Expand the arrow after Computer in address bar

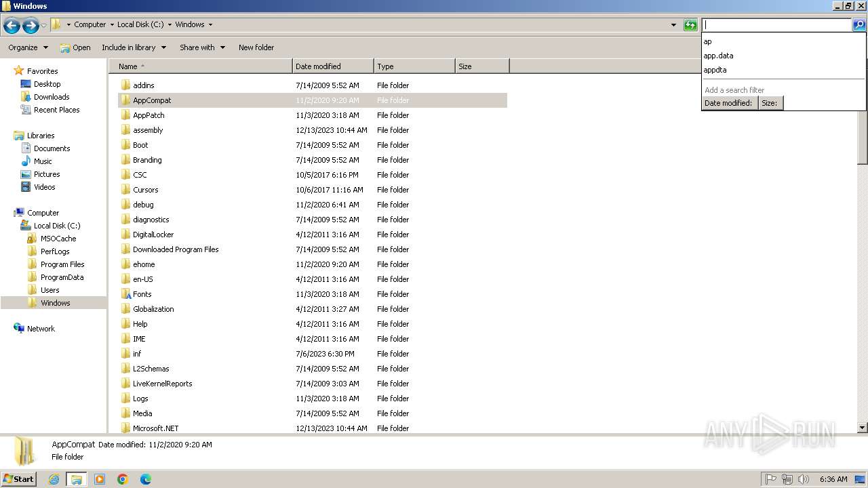coord(112,24)
